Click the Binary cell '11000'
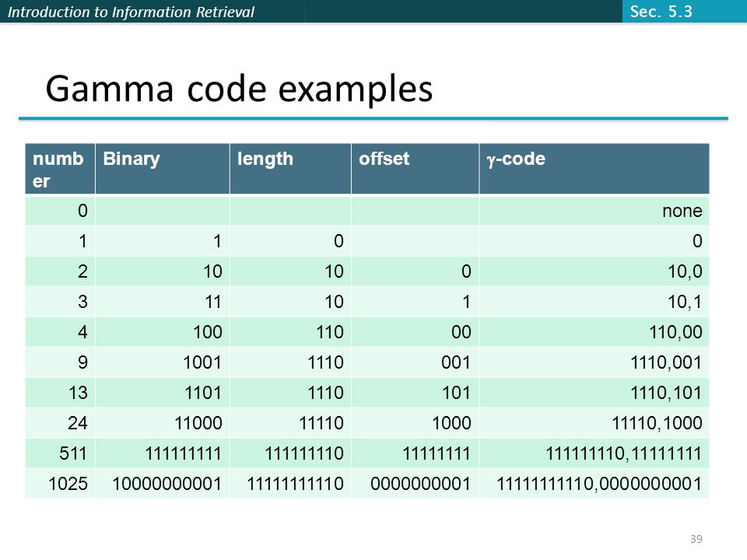The height and width of the screenshot is (560, 747). coord(163,423)
